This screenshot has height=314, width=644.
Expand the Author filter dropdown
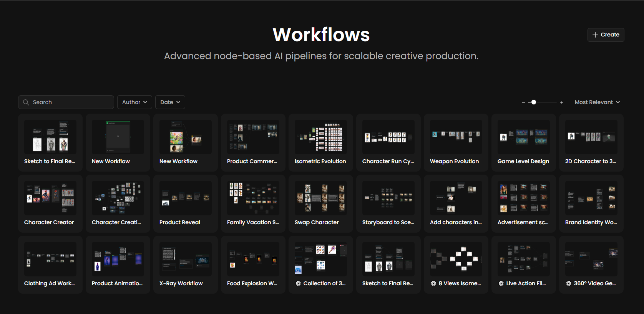(134, 102)
